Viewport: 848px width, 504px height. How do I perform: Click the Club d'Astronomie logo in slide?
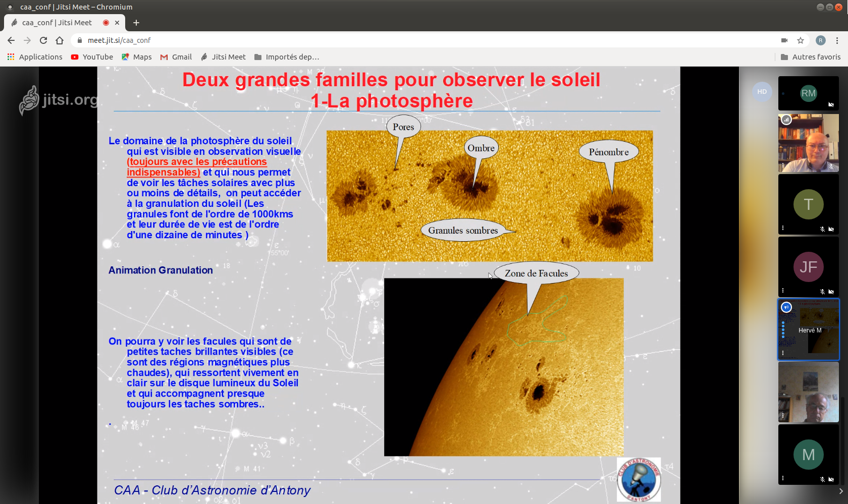click(639, 479)
